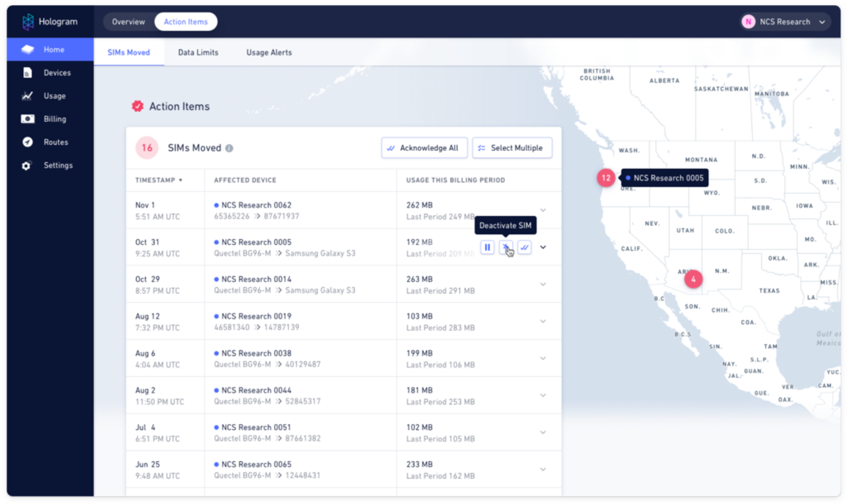
Task: Click the 103 MB usage value
Action: (x=419, y=316)
